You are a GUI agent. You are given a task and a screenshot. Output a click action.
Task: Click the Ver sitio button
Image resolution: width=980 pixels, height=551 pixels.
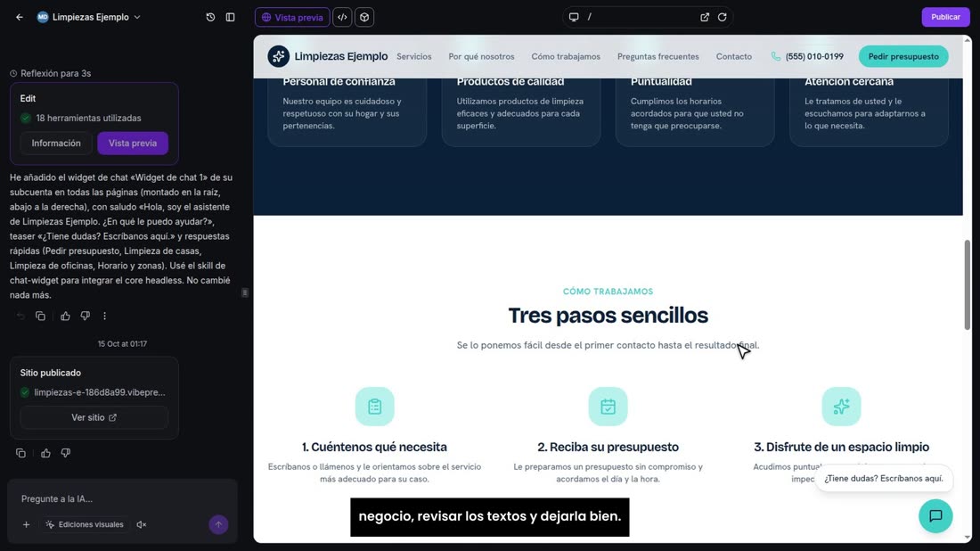[x=94, y=417]
